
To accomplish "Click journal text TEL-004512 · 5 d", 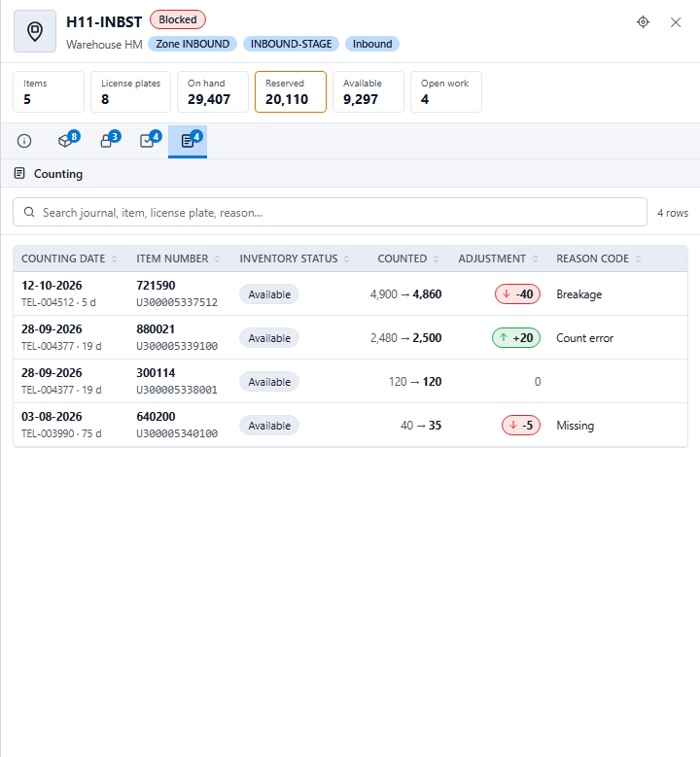I will point(58,303).
